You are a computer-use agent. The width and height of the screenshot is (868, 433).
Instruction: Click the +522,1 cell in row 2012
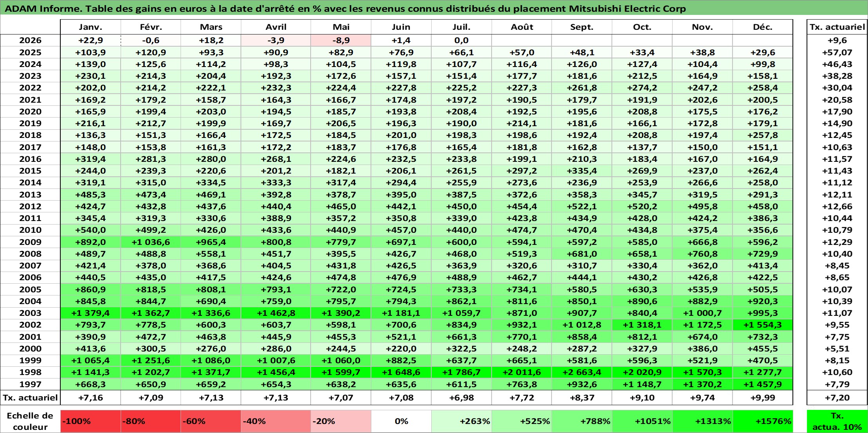pyautogui.click(x=582, y=207)
